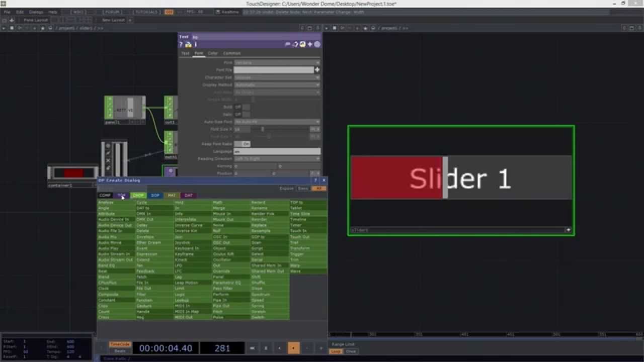Open the Font dropdown
Image resolution: width=644 pixels, height=362 pixels.
point(277,63)
